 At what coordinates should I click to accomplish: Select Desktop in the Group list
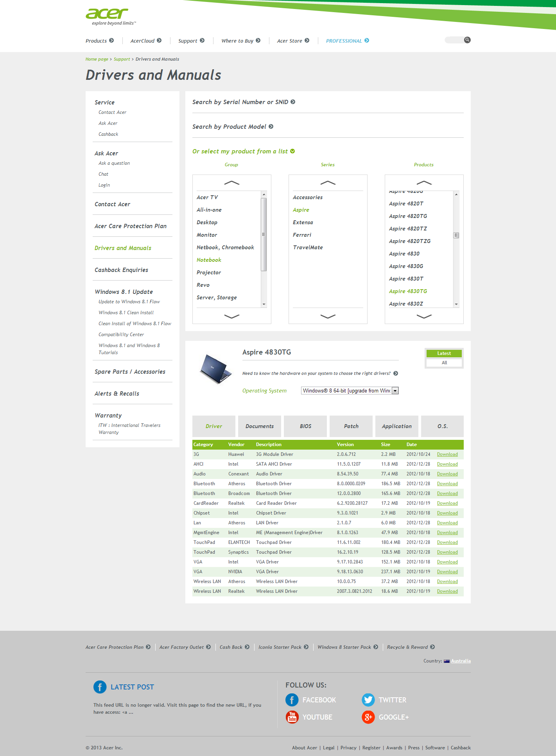[207, 222]
